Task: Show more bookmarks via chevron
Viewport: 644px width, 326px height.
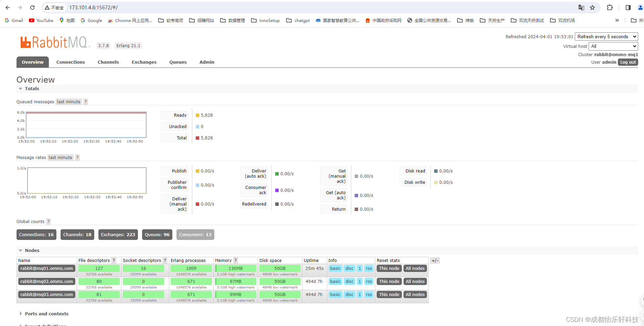Action: click(x=617, y=20)
